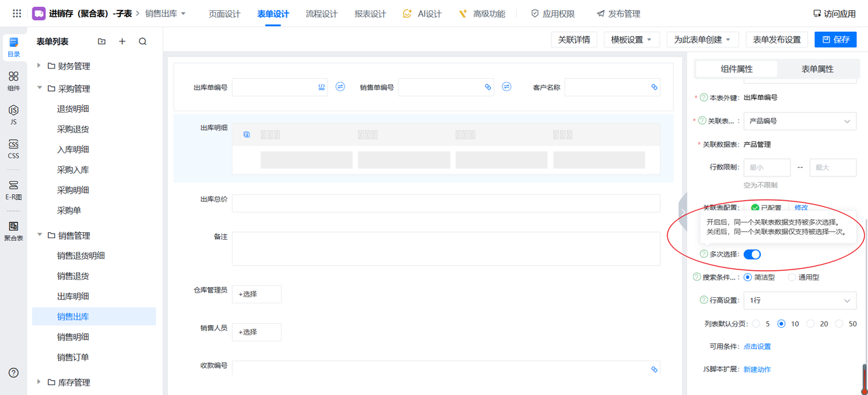Viewport: 868px width, 395px height.
Task: Click the search icon in 表单列表
Action: [x=142, y=41]
